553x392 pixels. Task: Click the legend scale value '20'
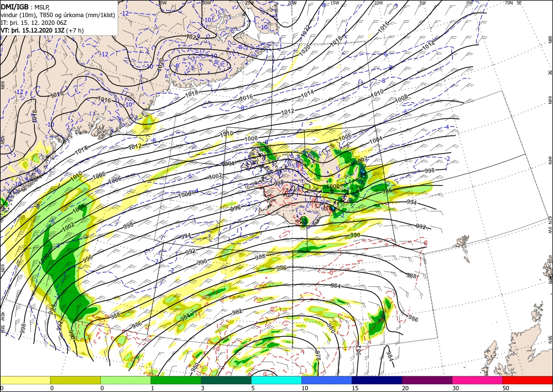[x=405, y=388]
